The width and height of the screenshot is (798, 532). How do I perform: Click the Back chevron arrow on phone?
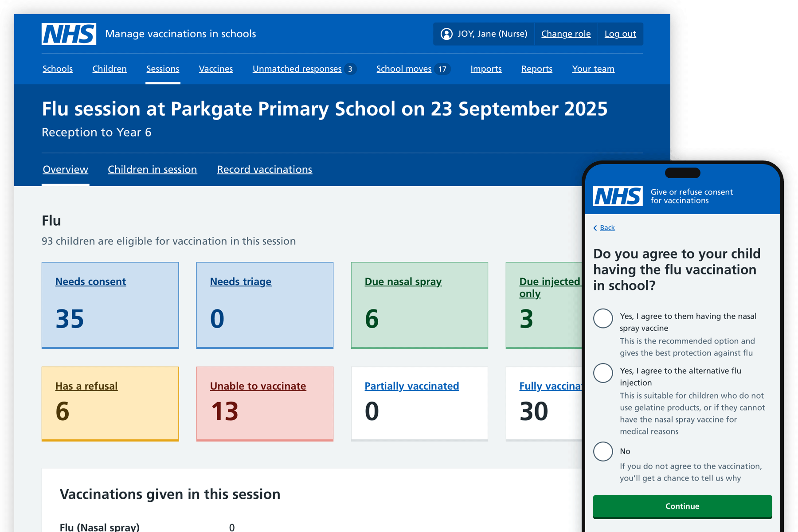pyautogui.click(x=595, y=228)
